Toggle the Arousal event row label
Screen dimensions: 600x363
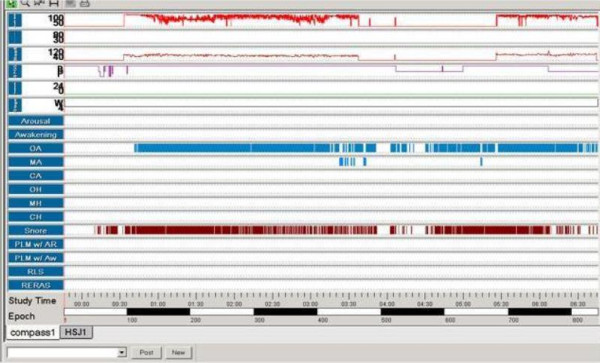pos(36,121)
